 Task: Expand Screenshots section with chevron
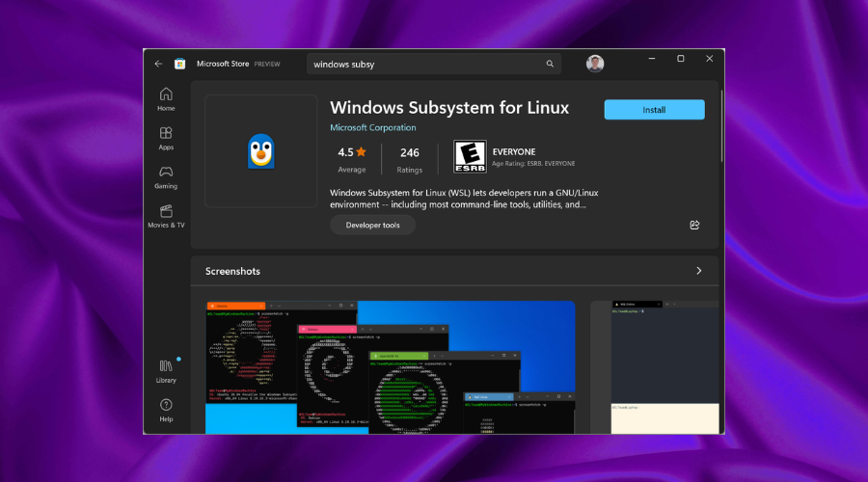(698, 271)
